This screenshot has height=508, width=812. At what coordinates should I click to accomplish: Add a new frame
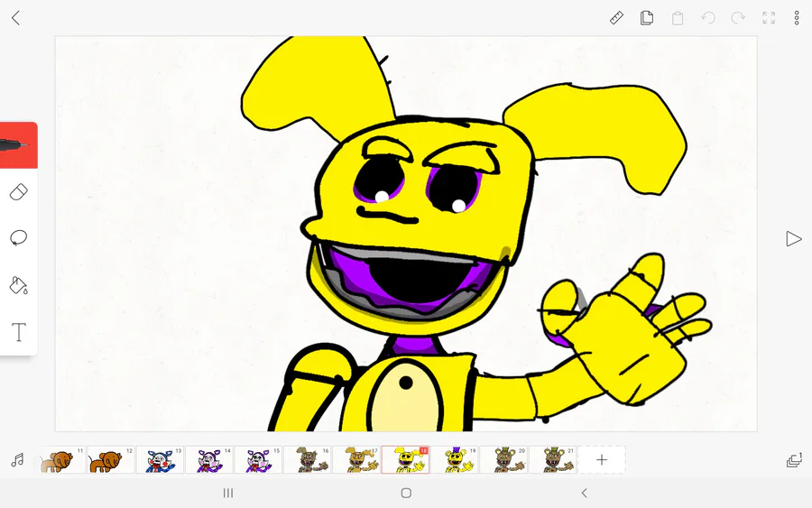(x=601, y=459)
